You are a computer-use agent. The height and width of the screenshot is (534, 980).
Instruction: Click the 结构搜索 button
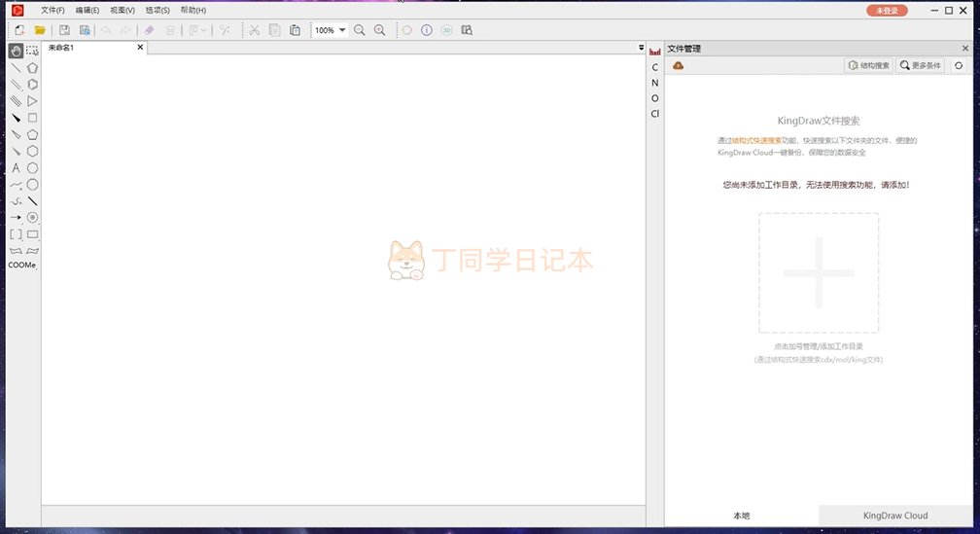tap(867, 65)
